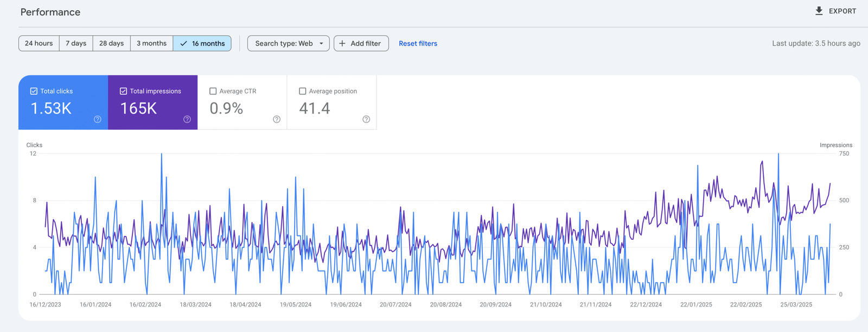Click the 16/02/2024 date label on chart axis
The height and width of the screenshot is (332, 868).
coord(145,304)
